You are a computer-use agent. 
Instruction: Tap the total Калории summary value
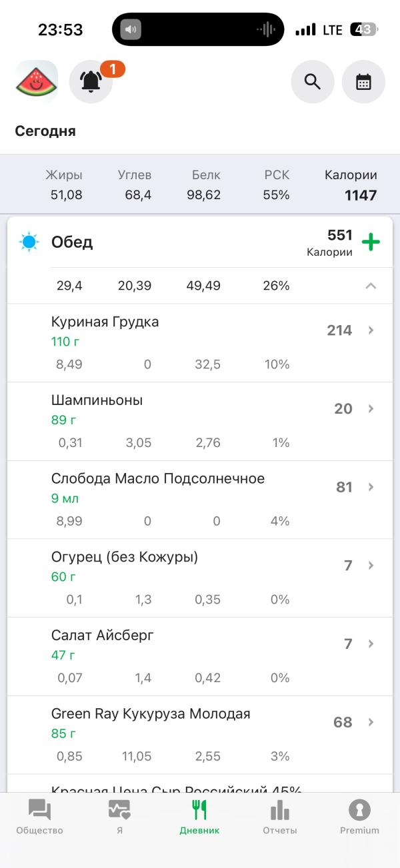(x=360, y=195)
